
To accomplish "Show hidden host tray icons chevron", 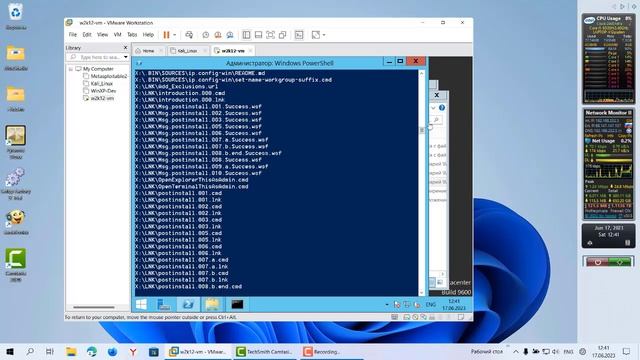I will 516,351.
